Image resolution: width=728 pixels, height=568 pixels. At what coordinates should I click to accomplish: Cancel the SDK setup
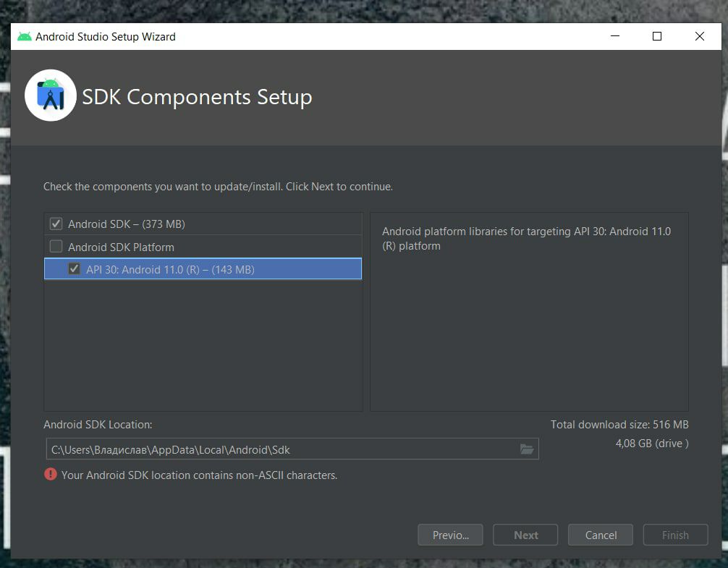[x=601, y=535]
